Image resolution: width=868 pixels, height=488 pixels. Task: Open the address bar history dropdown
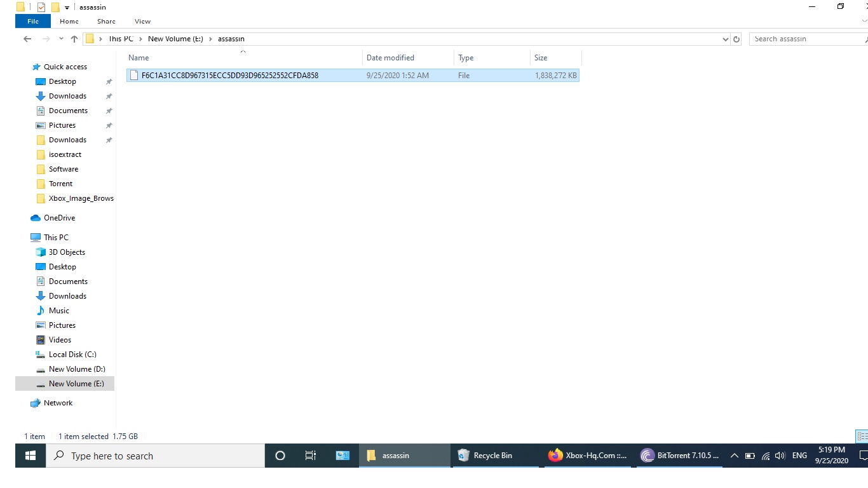coord(726,39)
